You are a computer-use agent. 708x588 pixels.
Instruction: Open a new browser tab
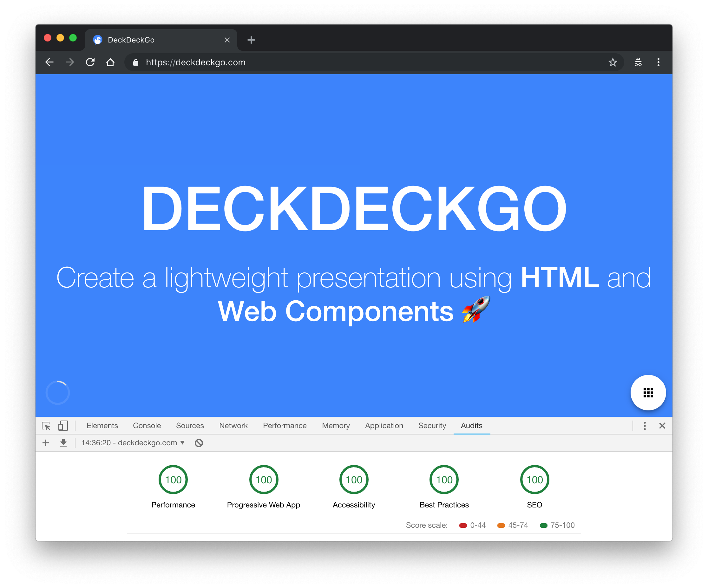(251, 40)
